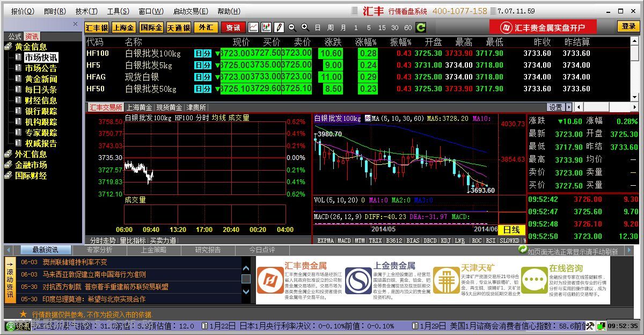Click the 在线咨询 chat bubble icon
The image size is (644, 335).
(535, 281)
